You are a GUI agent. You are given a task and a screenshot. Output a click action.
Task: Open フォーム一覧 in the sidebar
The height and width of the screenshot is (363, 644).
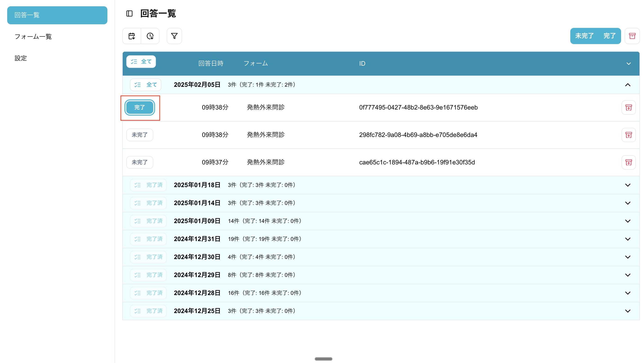pos(33,37)
